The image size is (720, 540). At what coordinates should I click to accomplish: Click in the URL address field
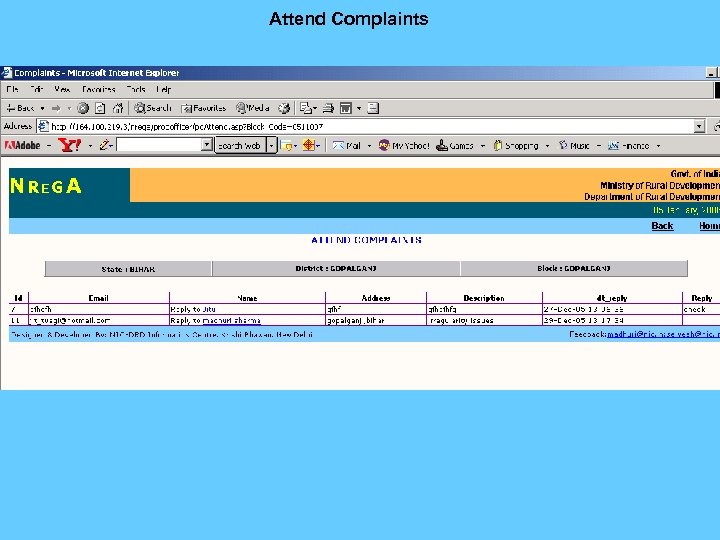367,126
